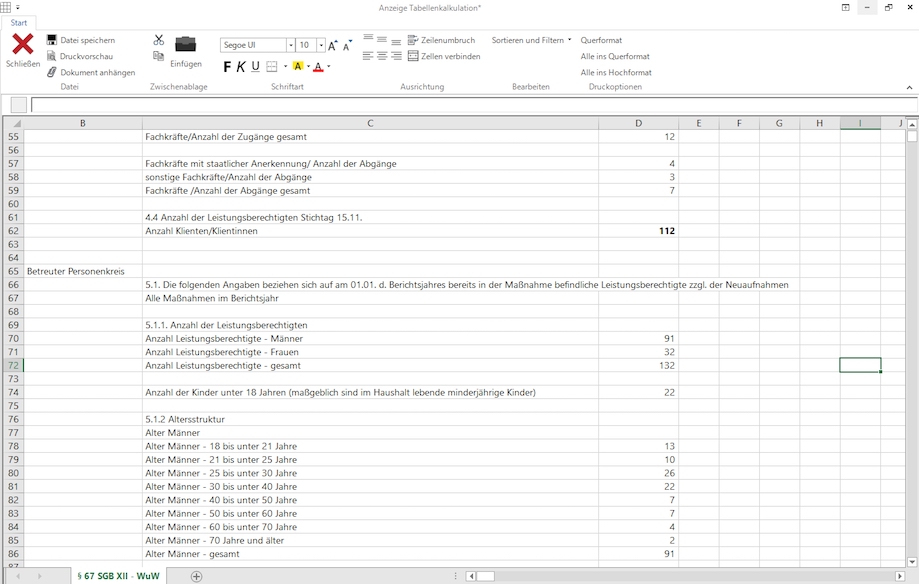Open the font size 10 dropdown
The width and height of the screenshot is (919, 584).
321,45
